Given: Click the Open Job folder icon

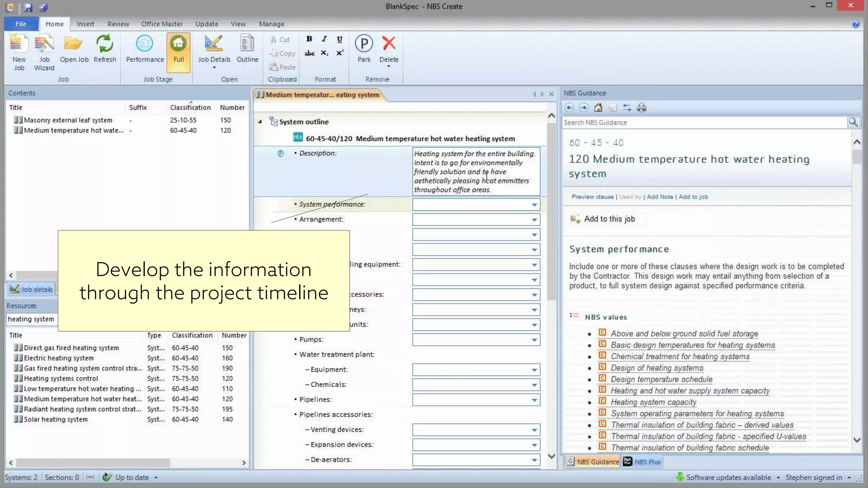Looking at the screenshot, I should coord(74,44).
